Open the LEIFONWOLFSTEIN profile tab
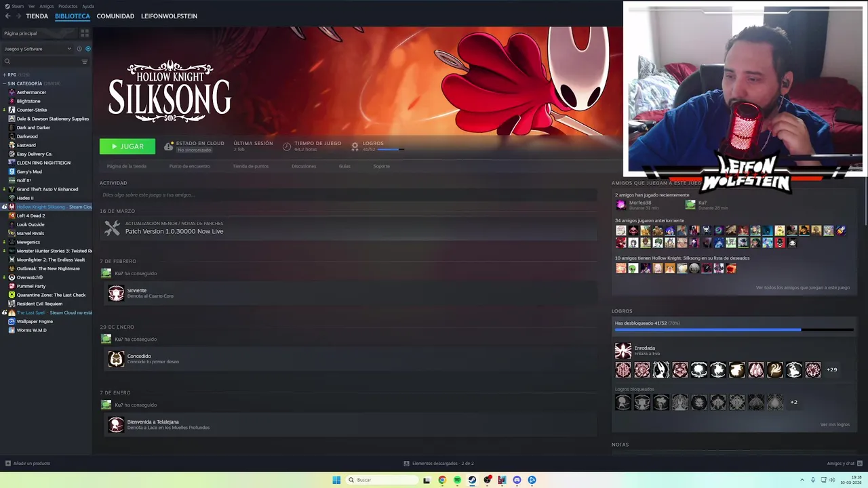This screenshot has width=868, height=488. coord(169,16)
